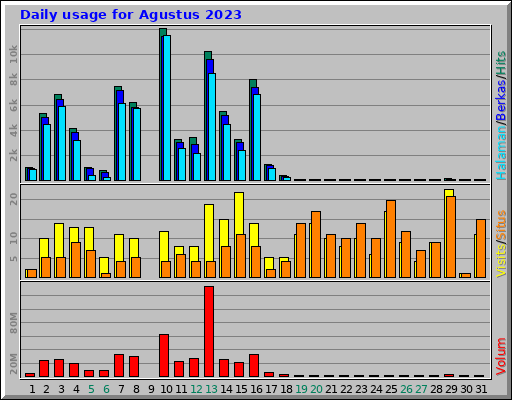
Task: Click the '2k' axis label
Action: coord(13,155)
